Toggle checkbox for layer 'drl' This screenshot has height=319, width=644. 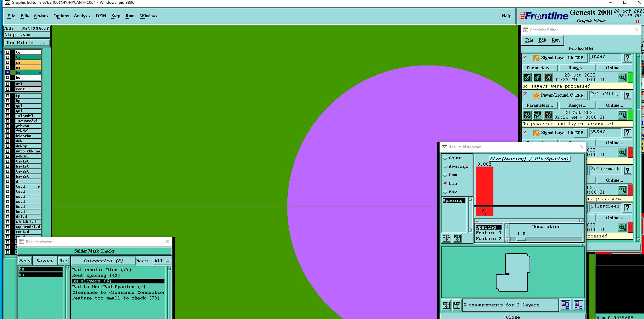8,84
